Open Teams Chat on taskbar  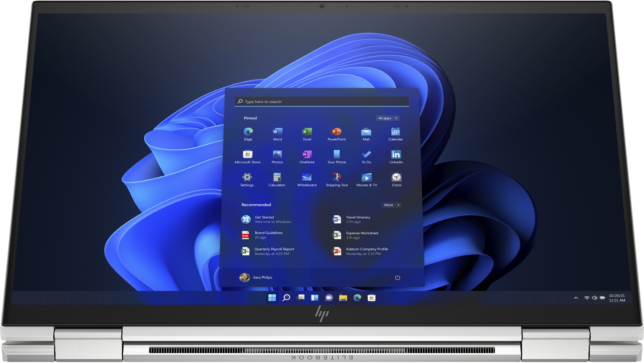(329, 298)
